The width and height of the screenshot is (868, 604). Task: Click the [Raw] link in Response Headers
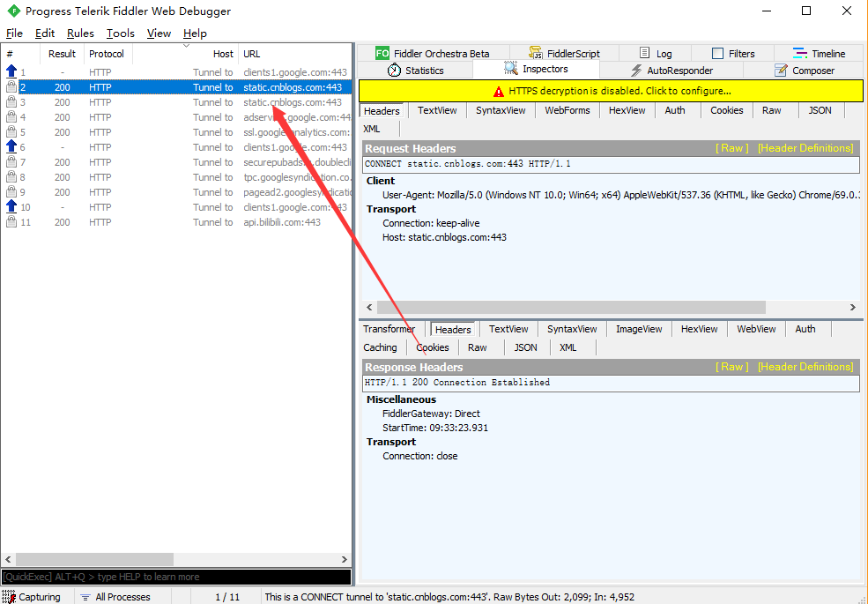point(731,367)
